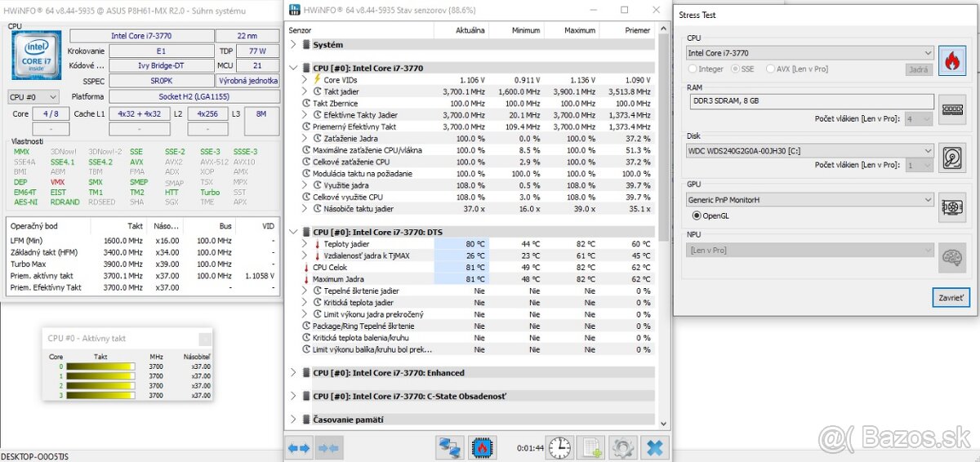Click the Zaťaženie Jadra circle icon
The width and height of the screenshot is (980, 462).
(318, 139)
